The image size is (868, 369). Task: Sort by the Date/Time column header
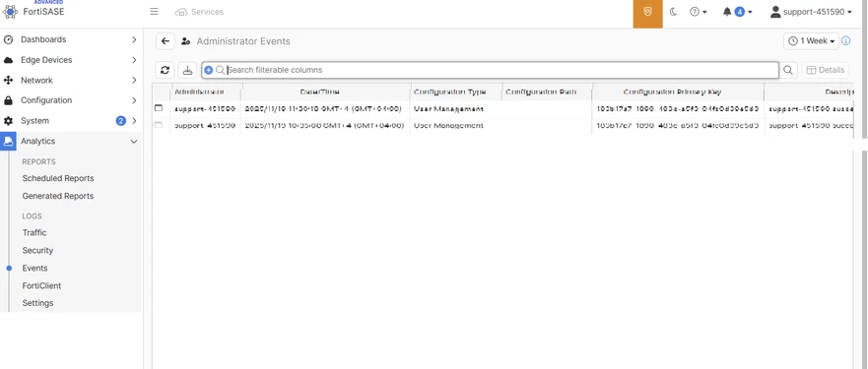320,92
